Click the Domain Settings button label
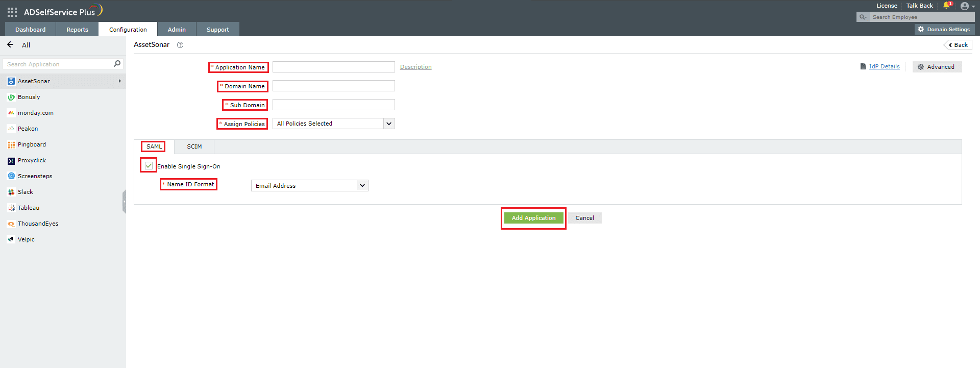The width and height of the screenshot is (980, 368). (948, 30)
